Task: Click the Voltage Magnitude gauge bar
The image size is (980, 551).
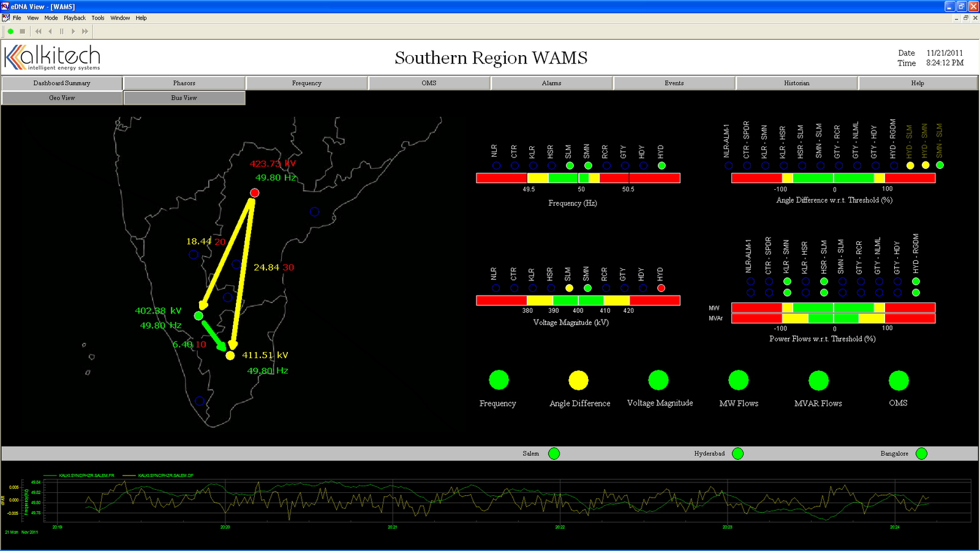Action: click(x=577, y=300)
